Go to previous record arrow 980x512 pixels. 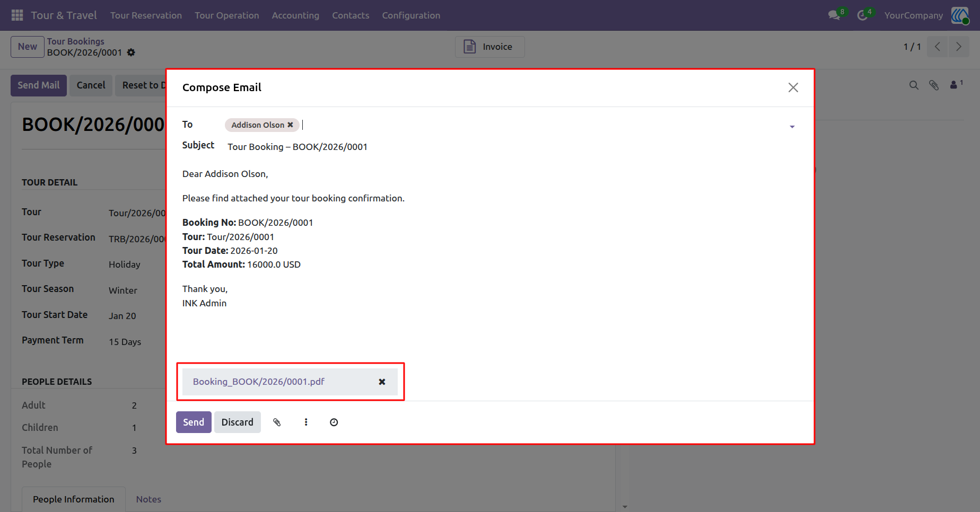click(x=938, y=47)
